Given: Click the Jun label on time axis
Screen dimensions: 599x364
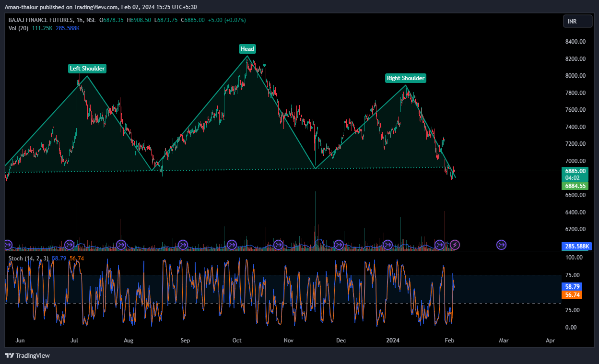Looking at the screenshot, I should [20, 341].
